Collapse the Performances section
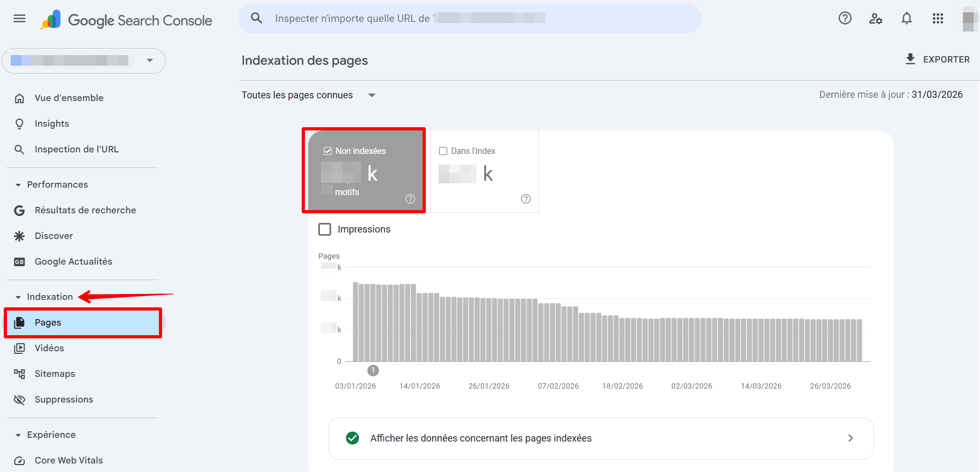The height and width of the screenshot is (472, 980). pos(18,185)
